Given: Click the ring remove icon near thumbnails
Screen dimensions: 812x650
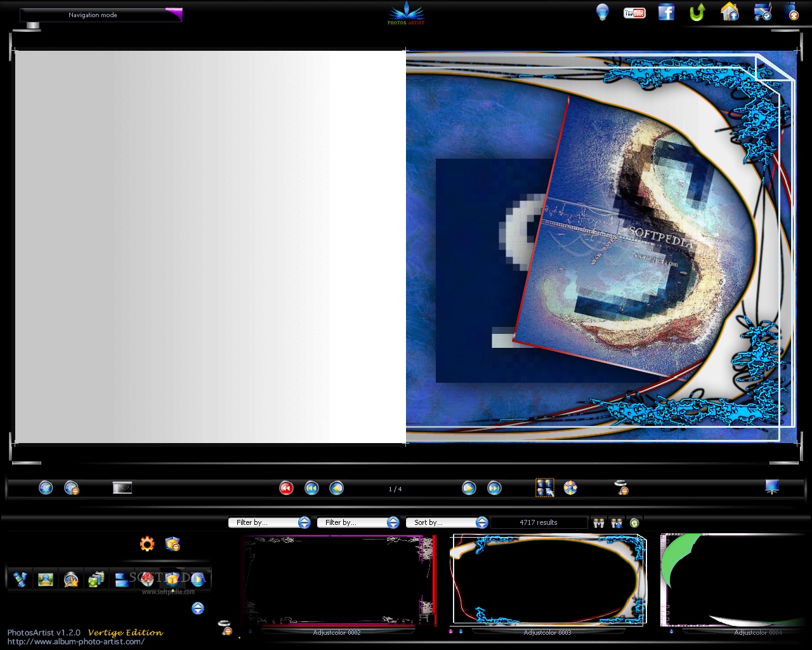Looking at the screenshot, I should [x=225, y=627].
